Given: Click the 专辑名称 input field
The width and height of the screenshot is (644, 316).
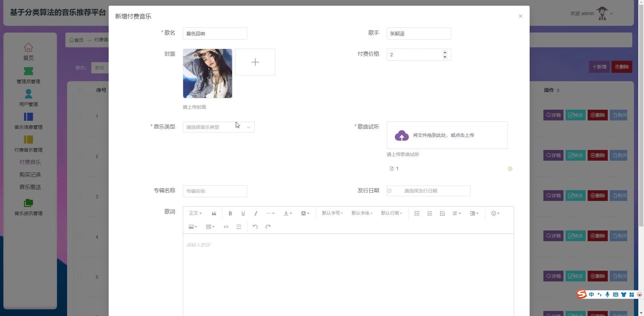Looking at the screenshot, I should pyautogui.click(x=215, y=191).
